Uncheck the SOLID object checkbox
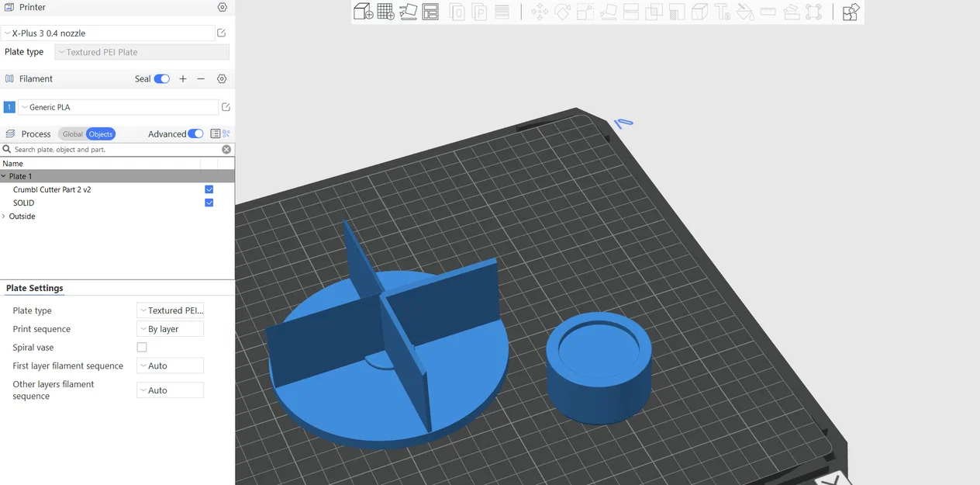 209,203
